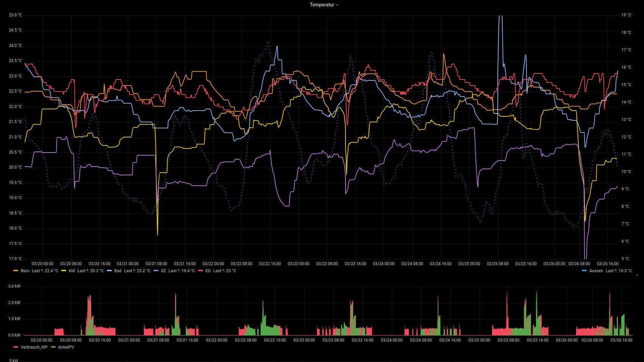Toggle the Bad series via legend label
Screen dimensions: 644x362
[x=118, y=271]
